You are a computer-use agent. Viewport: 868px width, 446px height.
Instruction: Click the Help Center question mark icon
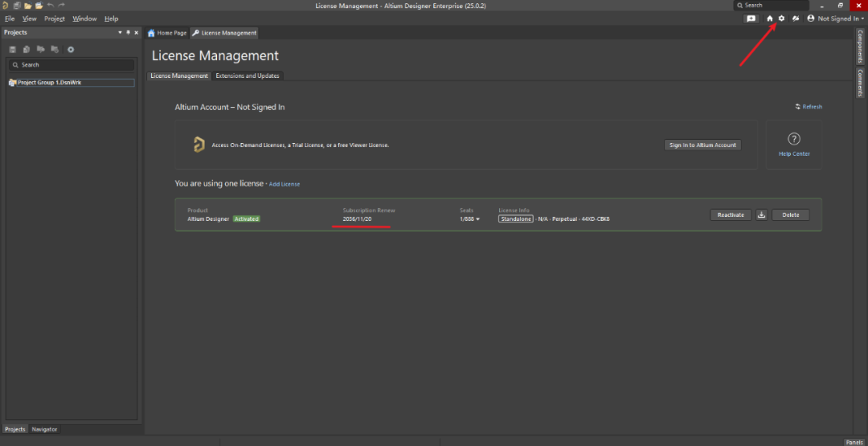[x=794, y=139]
